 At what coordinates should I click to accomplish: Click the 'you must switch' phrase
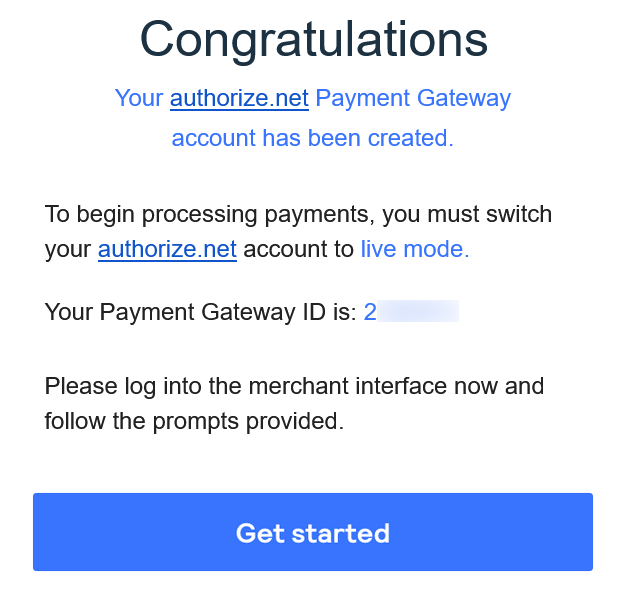[x=467, y=214]
